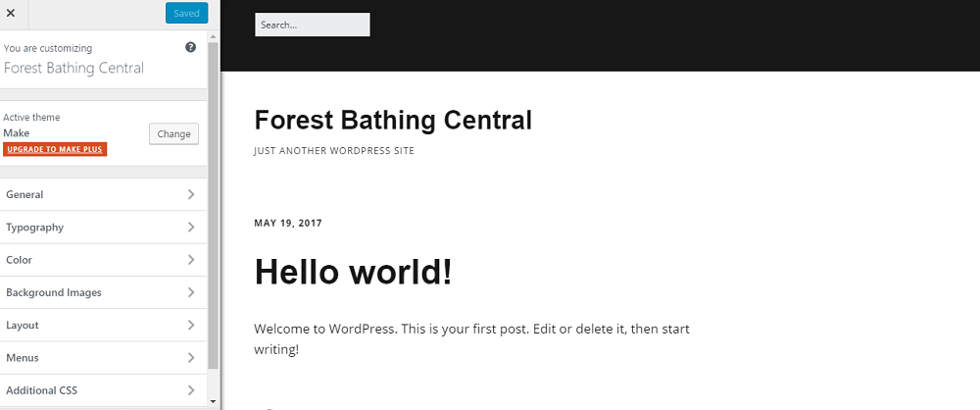980x410 pixels.
Task: Open the Menus panel
Action: click(103, 357)
